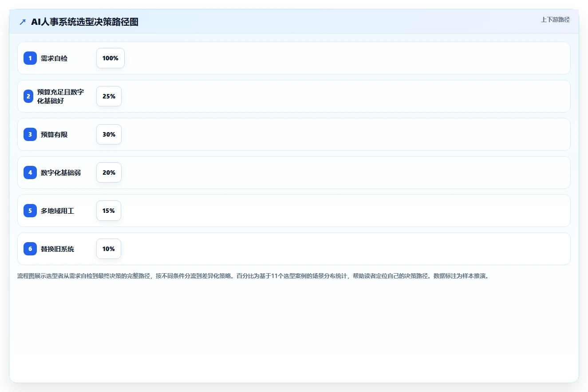Click the 25% percentage chip
The image size is (588, 392).
109,96
